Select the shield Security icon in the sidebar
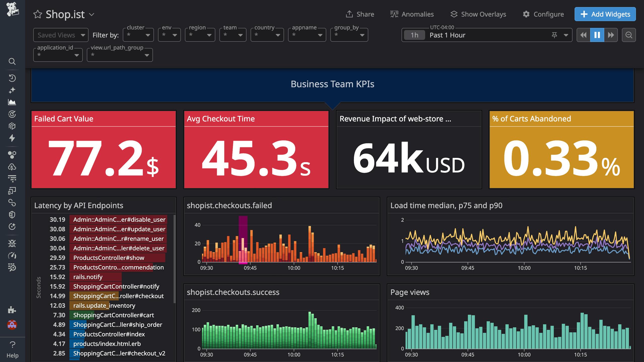Screen dimensions: 644x362 coord(12,214)
